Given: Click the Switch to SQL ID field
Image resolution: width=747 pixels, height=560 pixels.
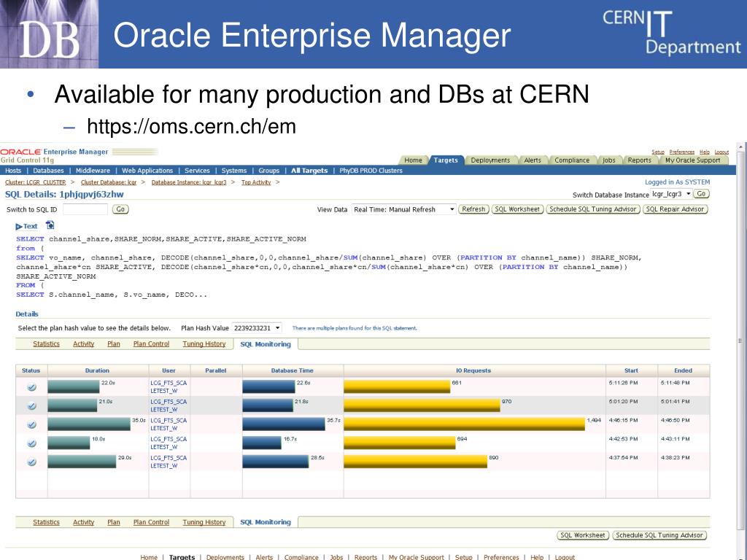Looking at the screenshot, I should coord(85,209).
